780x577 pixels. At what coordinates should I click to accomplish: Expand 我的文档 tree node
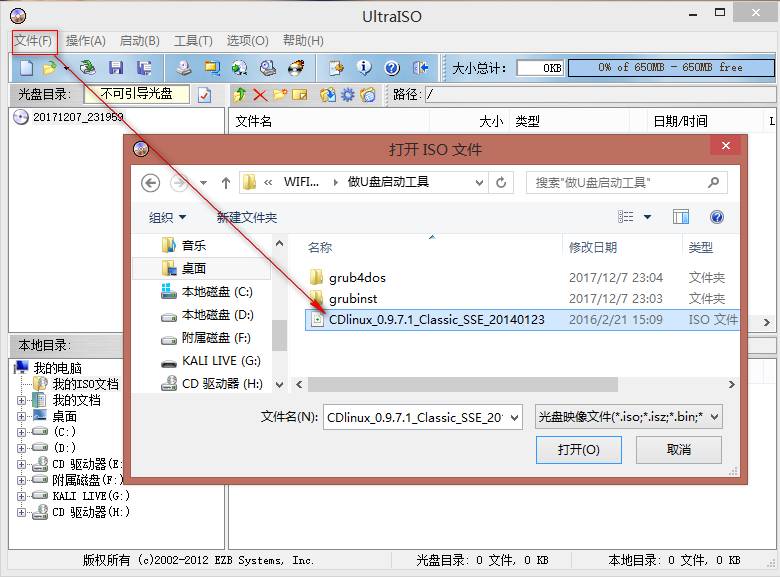coord(21,400)
